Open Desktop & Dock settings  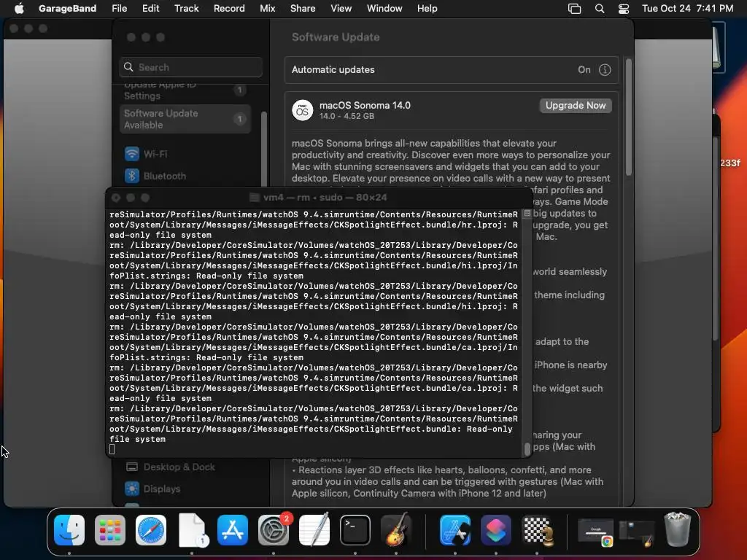pyautogui.click(x=185, y=467)
